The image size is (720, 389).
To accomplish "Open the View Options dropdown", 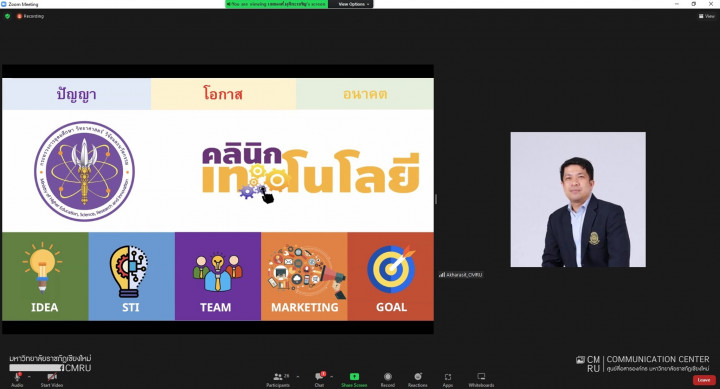I will point(354,4).
